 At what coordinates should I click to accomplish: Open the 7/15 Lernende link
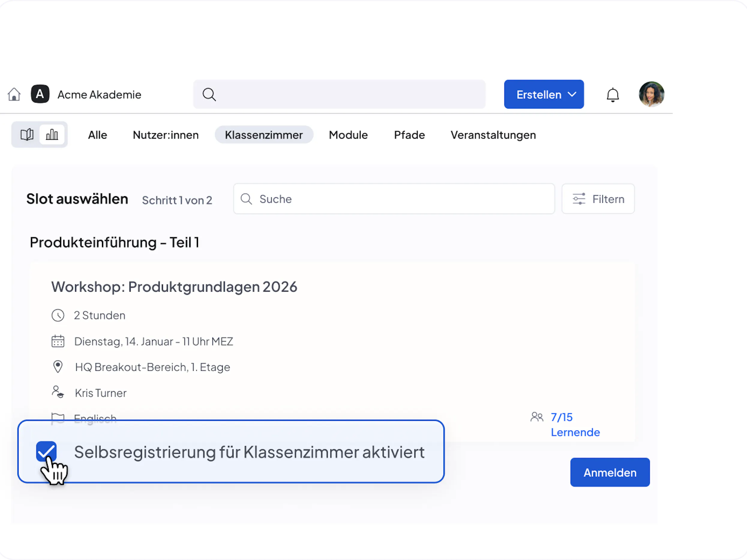575,425
